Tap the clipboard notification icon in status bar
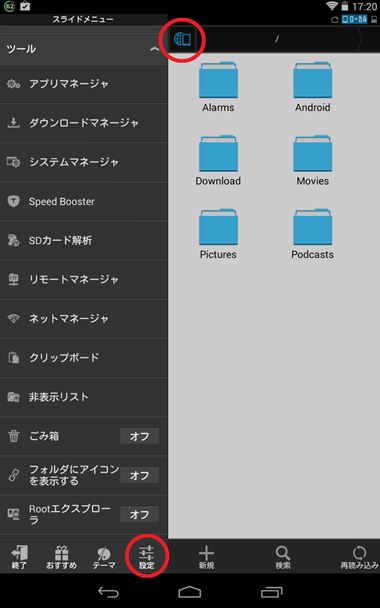This screenshot has height=608, width=380. pyautogui.click(x=25, y=6)
